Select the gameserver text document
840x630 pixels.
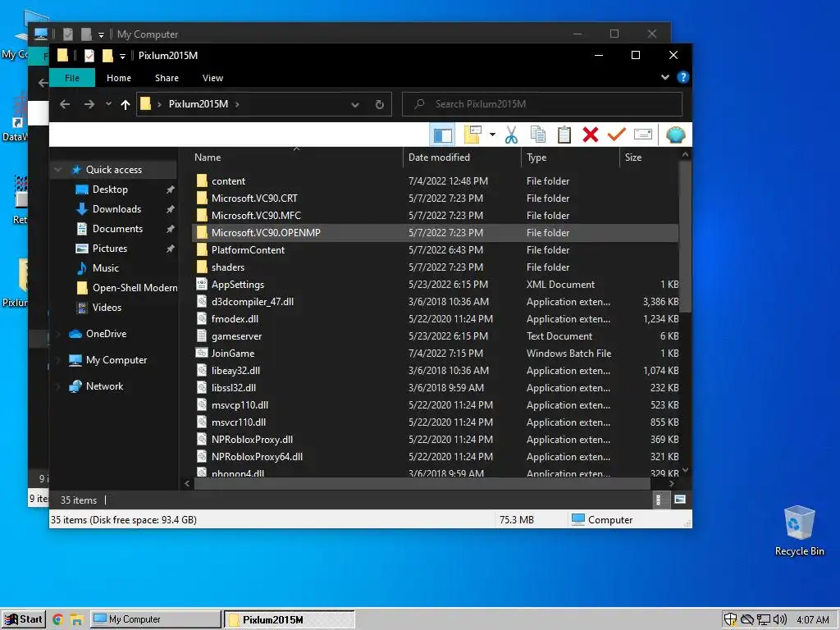tap(435, 336)
